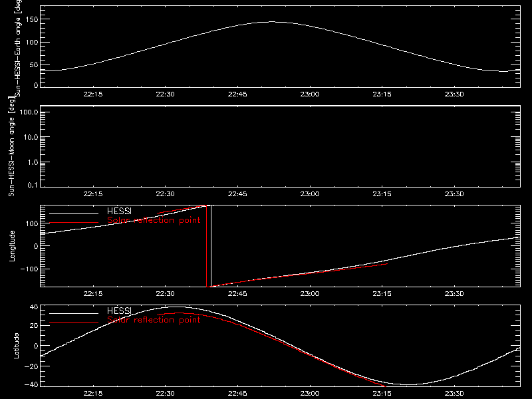Select the 23:15 label under the Latitude plot
The image size is (532, 399).
[x=382, y=394]
